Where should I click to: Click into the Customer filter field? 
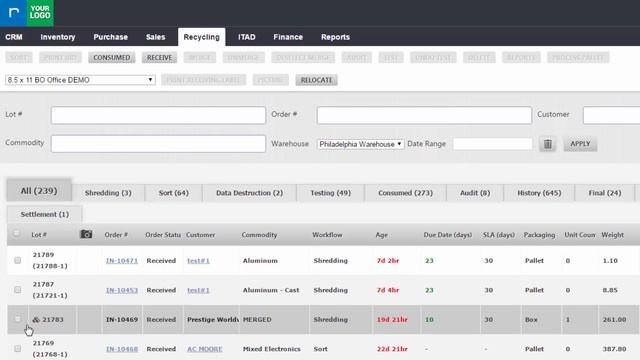click(611, 115)
